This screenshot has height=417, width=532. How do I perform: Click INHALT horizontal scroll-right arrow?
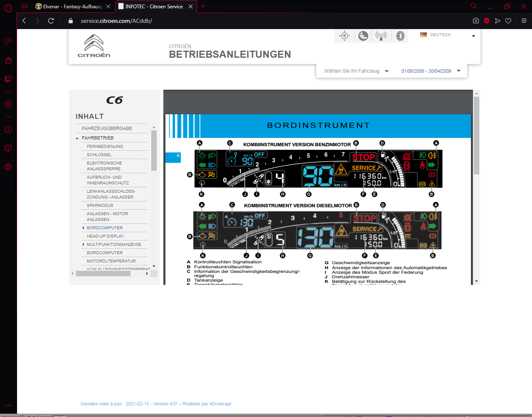(147, 274)
